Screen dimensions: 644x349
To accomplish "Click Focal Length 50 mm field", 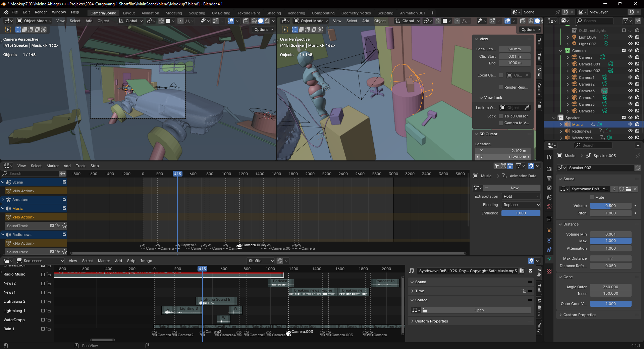I will 515,49.
